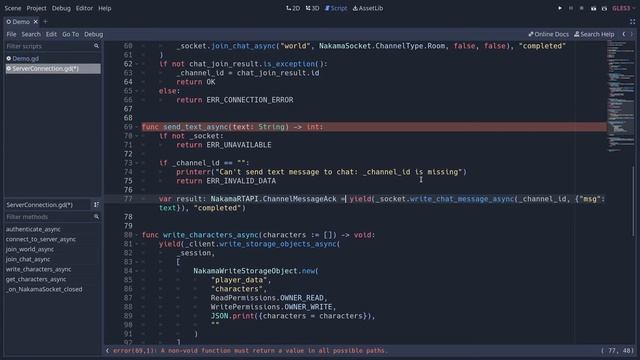Open the top Debug menu
The image size is (640, 360).
point(61,8)
